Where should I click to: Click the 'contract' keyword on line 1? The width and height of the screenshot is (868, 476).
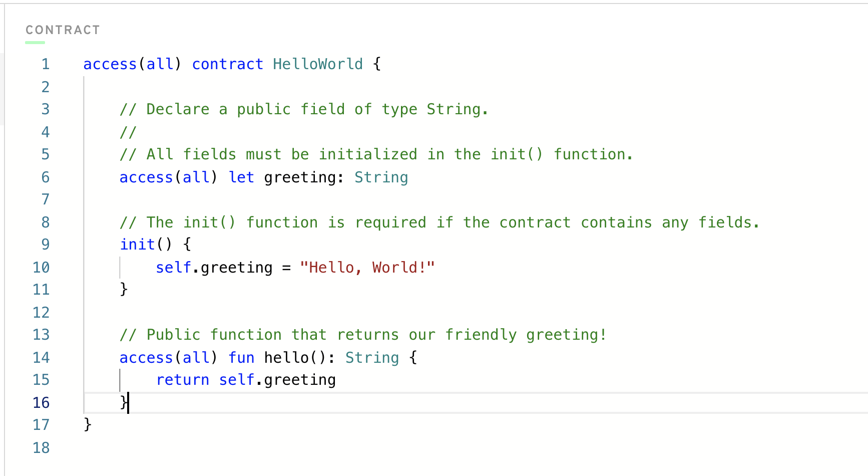pyautogui.click(x=228, y=64)
